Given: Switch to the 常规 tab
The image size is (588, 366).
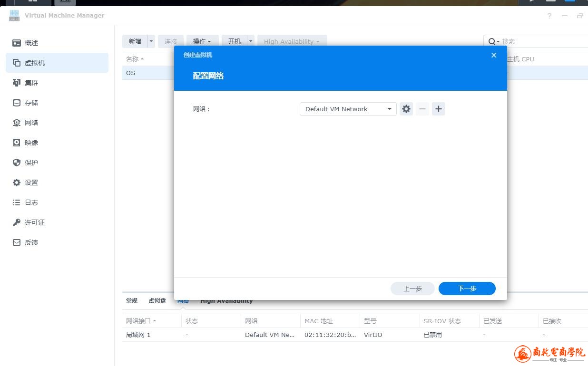Looking at the screenshot, I should click(x=132, y=301).
